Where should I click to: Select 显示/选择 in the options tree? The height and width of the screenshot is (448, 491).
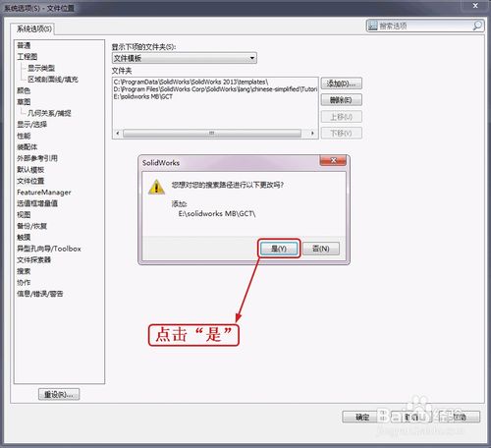pos(31,125)
